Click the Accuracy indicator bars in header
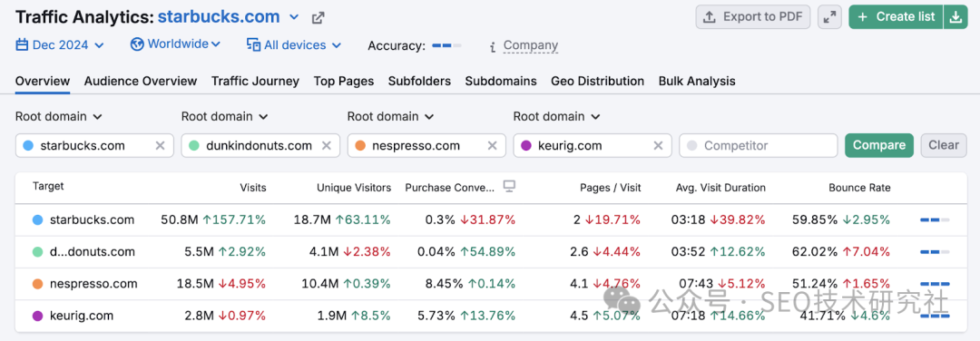Image resolution: width=980 pixels, height=341 pixels. 446,45
